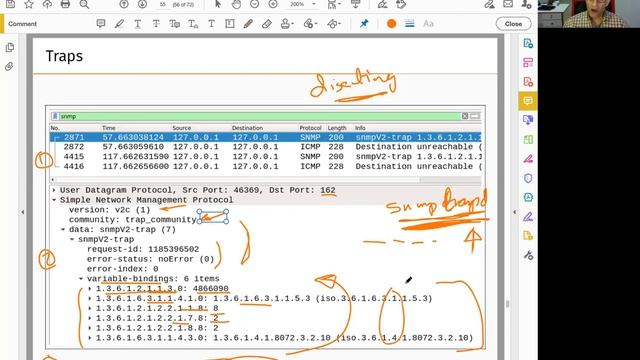Screen dimensions: 640x360
Task: Upload document to cloud
Action: 47,4
